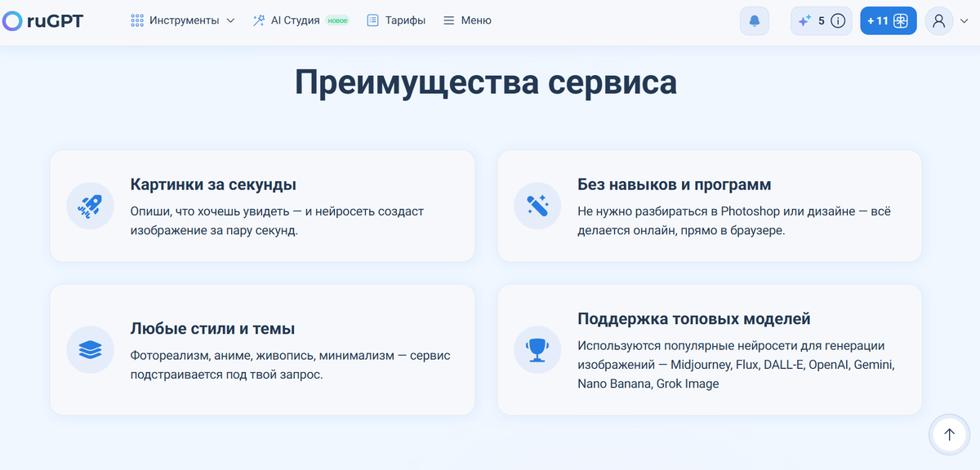The width and height of the screenshot is (980, 470).
Task: Click the text mentioning Photoshop или дизайне
Action: click(734, 221)
